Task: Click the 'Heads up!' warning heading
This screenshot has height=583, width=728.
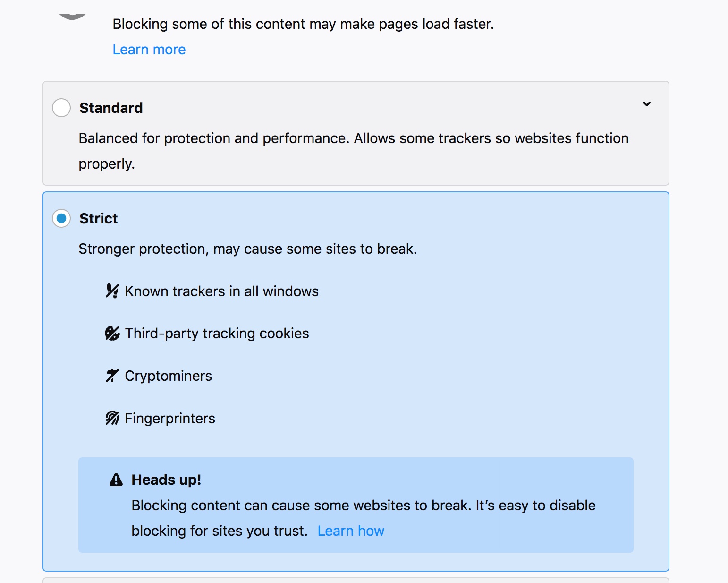Action: [x=166, y=480]
